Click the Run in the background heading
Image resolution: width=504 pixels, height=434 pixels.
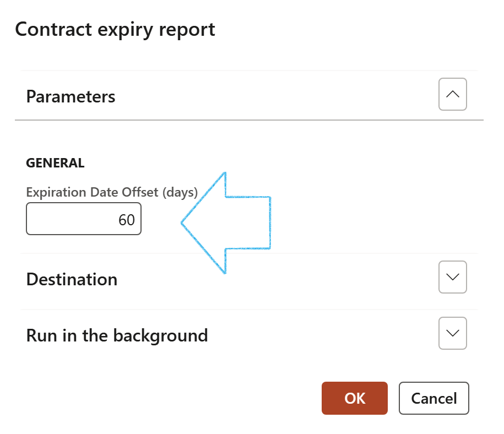pos(117,335)
